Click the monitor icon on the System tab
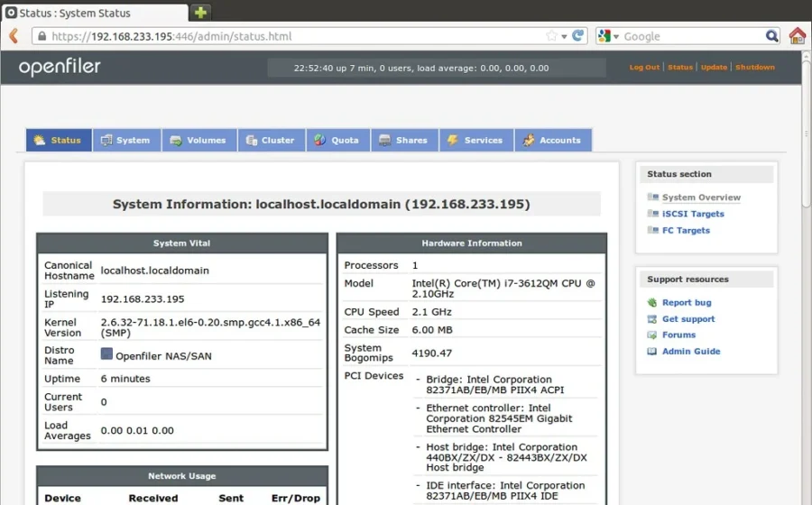Viewport: 812px width, 505px height. [x=106, y=140]
